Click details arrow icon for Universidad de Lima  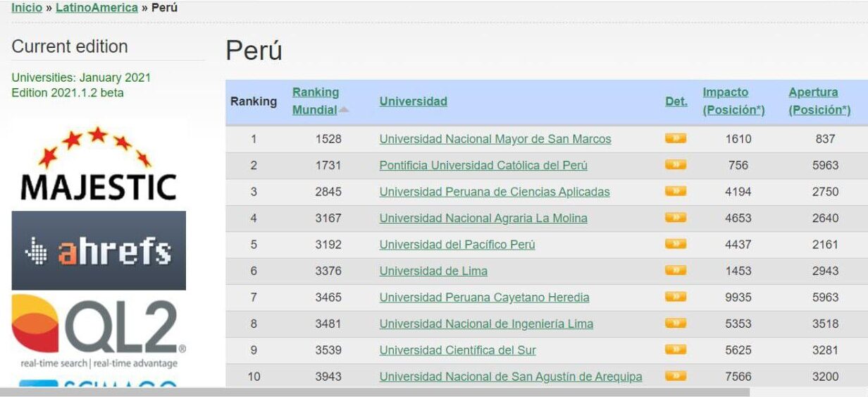[x=675, y=271]
